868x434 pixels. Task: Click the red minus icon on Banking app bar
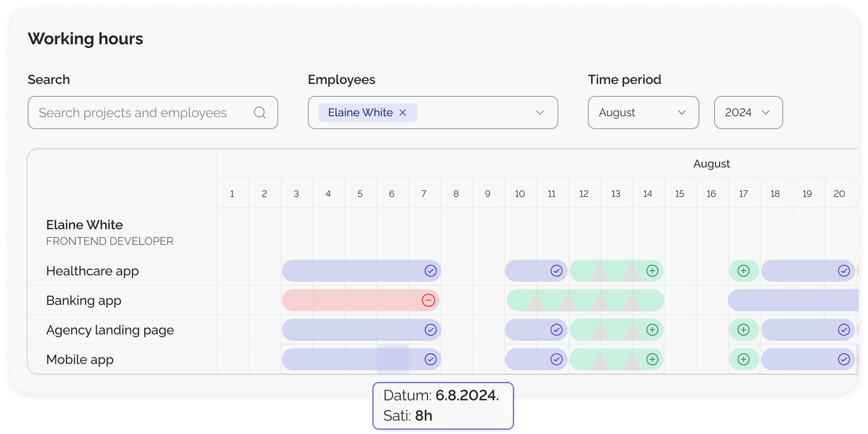[x=428, y=300]
